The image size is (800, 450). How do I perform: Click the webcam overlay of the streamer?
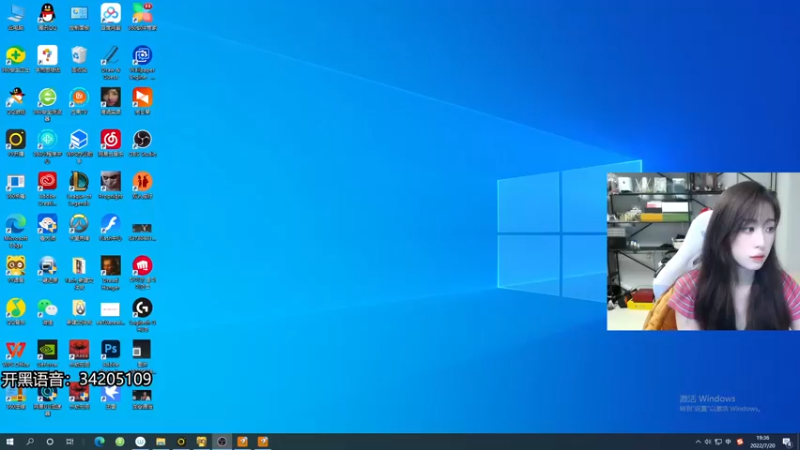click(x=703, y=252)
